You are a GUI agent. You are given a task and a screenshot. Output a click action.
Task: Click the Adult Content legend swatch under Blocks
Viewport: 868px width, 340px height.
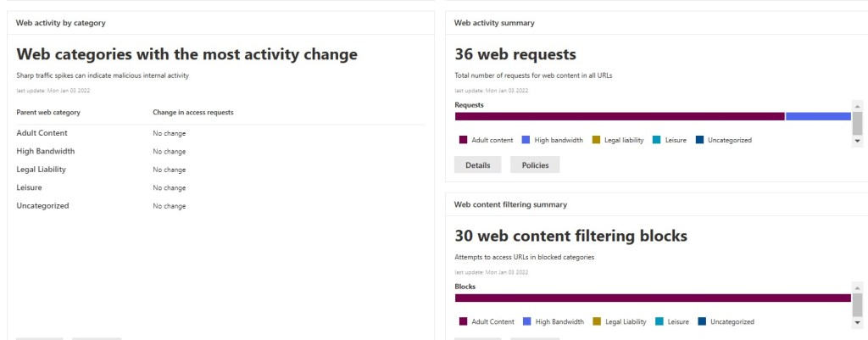(463, 321)
